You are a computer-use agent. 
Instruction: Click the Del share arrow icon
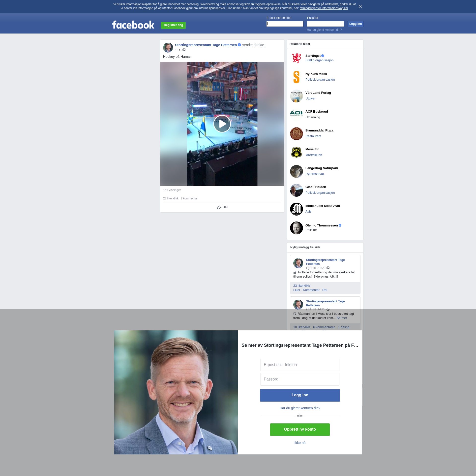(219, 207)
